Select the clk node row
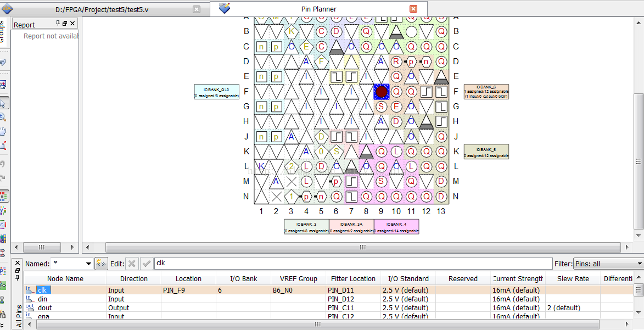Viewport: 644px width, 330px height. (x=328, y=290)
